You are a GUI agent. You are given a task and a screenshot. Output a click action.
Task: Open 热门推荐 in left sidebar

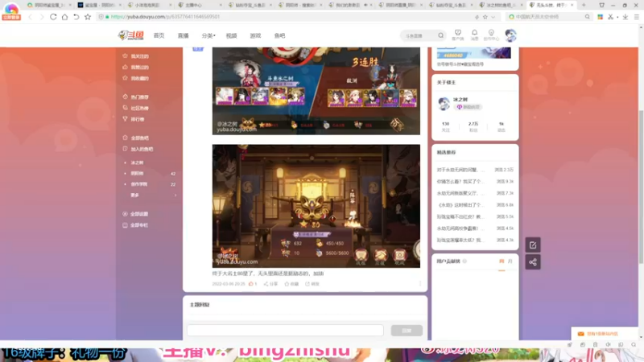coord(139,97)
